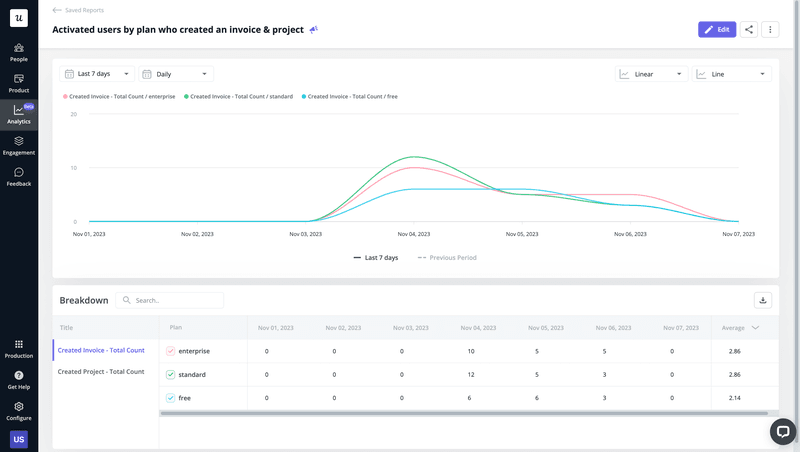Toggle the free plan checkbox
This screenshot has height=452, width=800.
coord(171,398)
